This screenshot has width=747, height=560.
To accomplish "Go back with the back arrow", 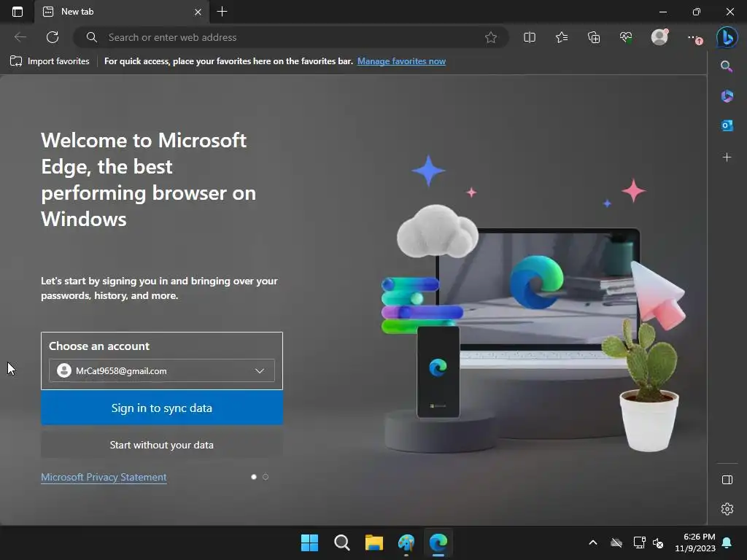I will tap(20, 37).
